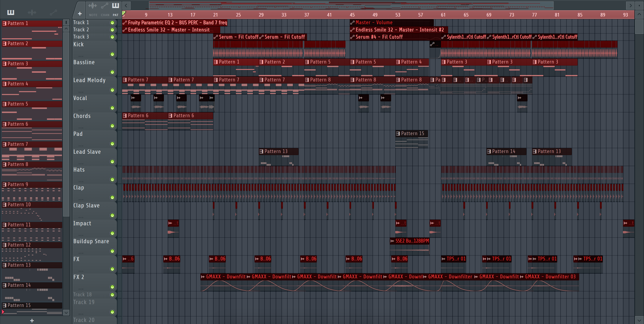Click the Track 19 header
The image size is (644, 324).
pyautogui.click(x=95, y=307)
